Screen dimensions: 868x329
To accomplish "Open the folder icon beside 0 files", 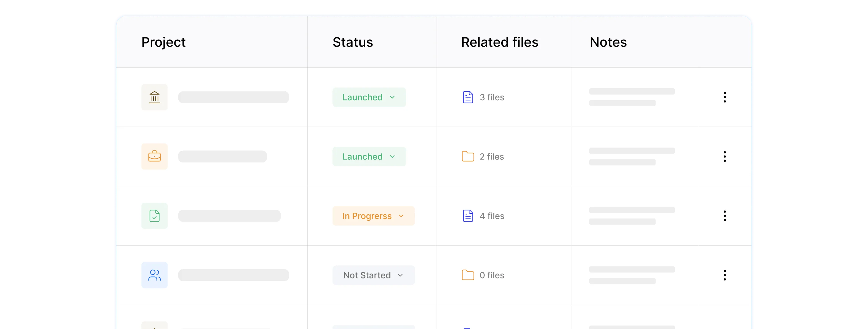I will point(468,275).
